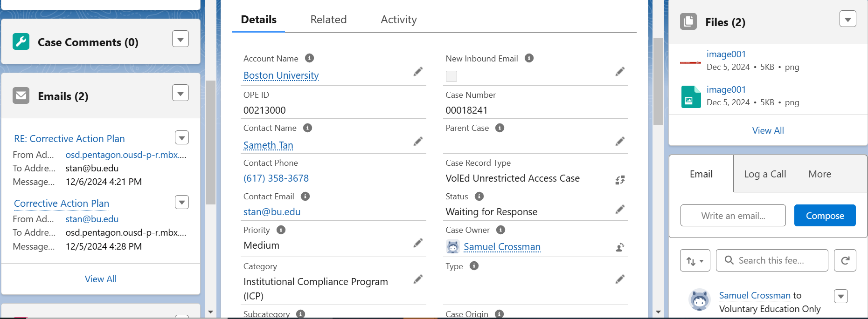868x319 pixels.
Task: Click the Edit Category pencil icon
Action: [418, 279]
